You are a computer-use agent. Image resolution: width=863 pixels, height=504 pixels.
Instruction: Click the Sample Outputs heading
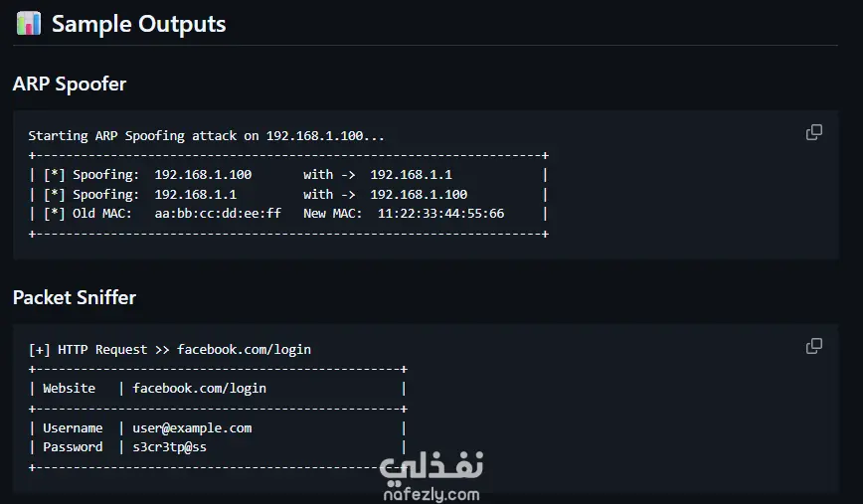138,24
